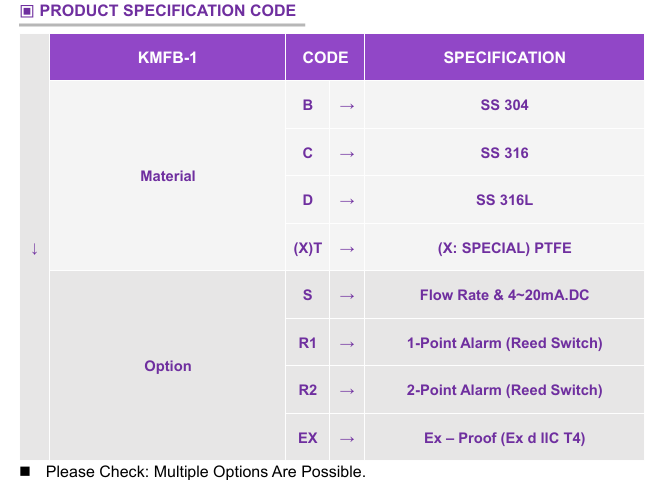The image size is (652, 480).
Task: Click the arrow next to code R2
Action: click(347, 391)
